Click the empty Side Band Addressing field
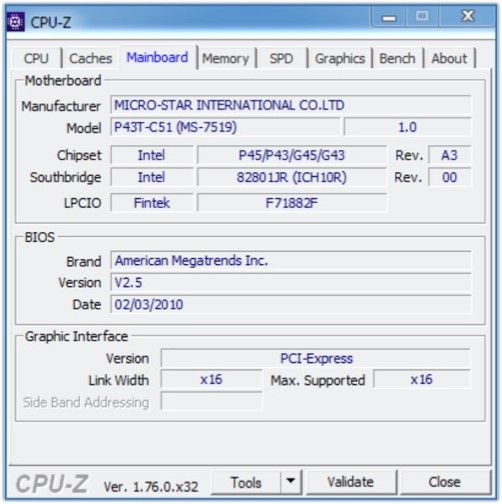This screenshot has width=502, height=504. coord(211,401)
